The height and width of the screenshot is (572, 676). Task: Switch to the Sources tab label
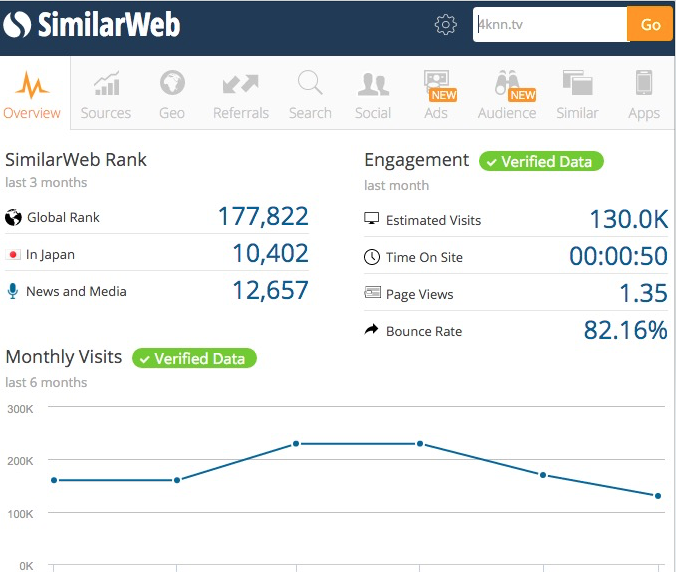click(x=106, y=113)
